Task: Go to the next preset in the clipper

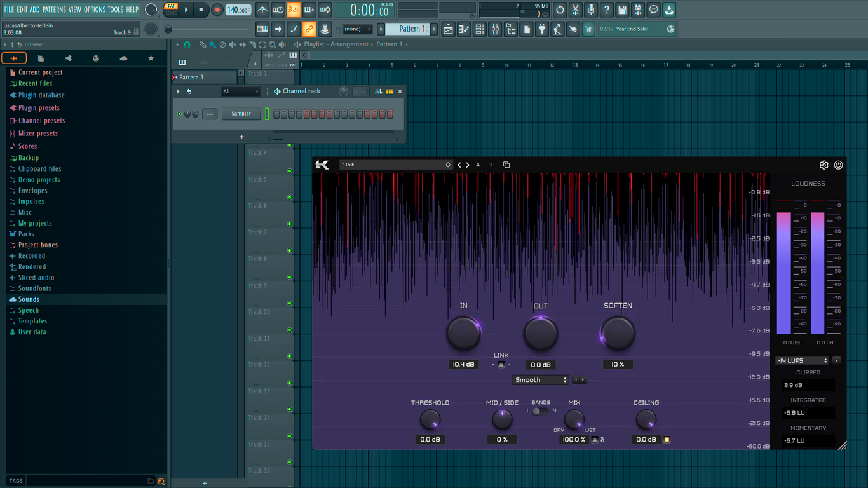Action: point(468,165)
